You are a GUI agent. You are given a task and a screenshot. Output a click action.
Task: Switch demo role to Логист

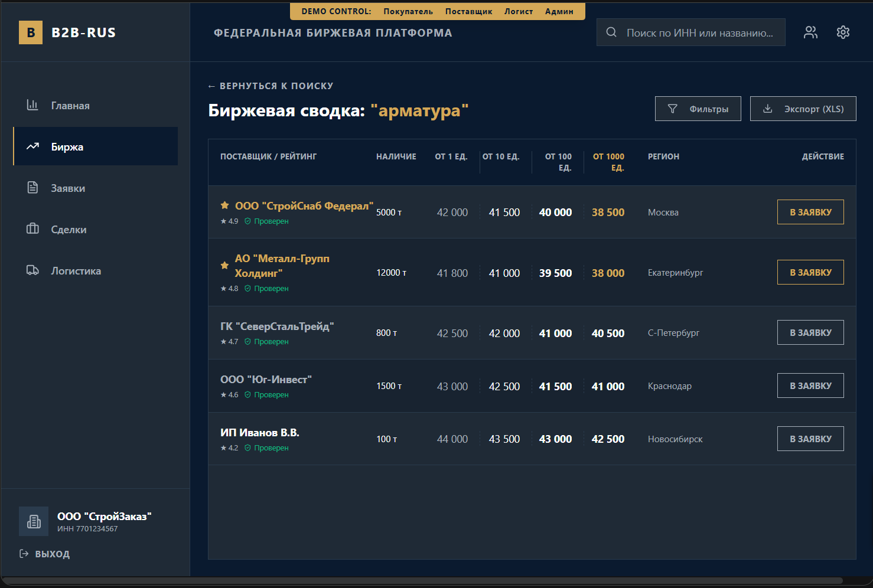click(x=518, y=11)
